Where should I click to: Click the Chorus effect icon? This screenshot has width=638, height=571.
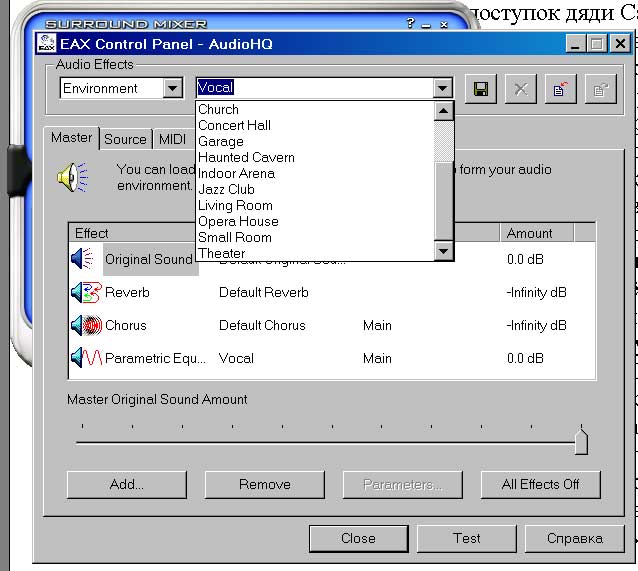coord(86,325)
